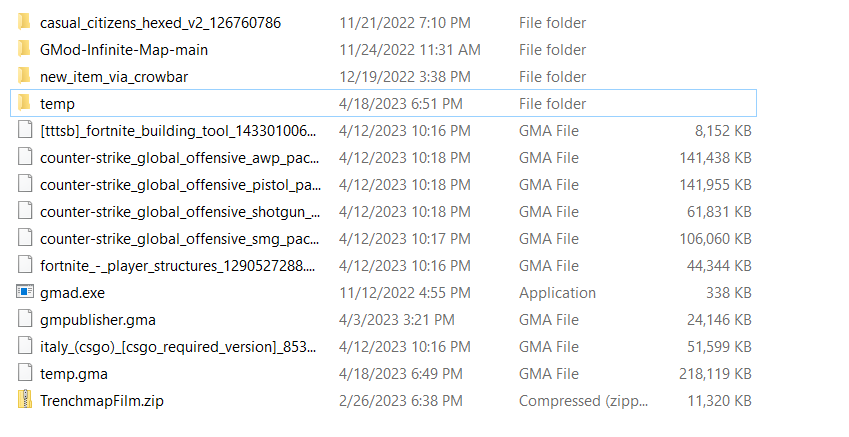Screen dimensions: 849x437
Task: Click the TrenchmapFilm.zip archive icon
Action: click(24, 401)
